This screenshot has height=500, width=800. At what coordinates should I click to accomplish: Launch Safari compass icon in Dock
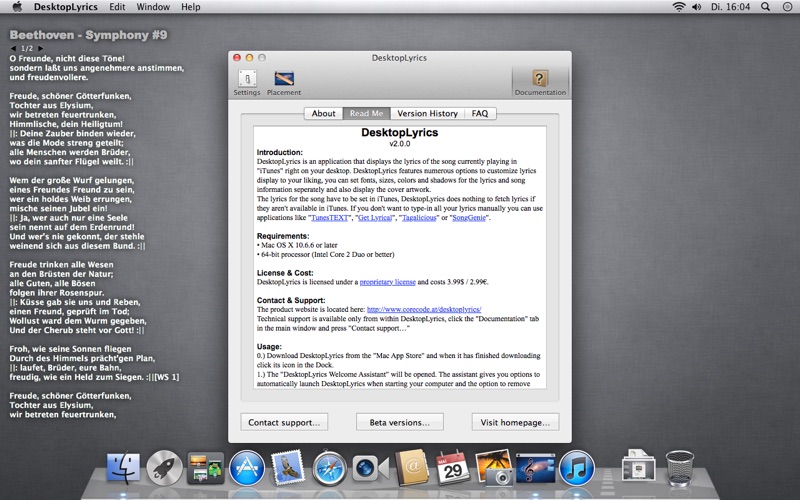[330, 468]
